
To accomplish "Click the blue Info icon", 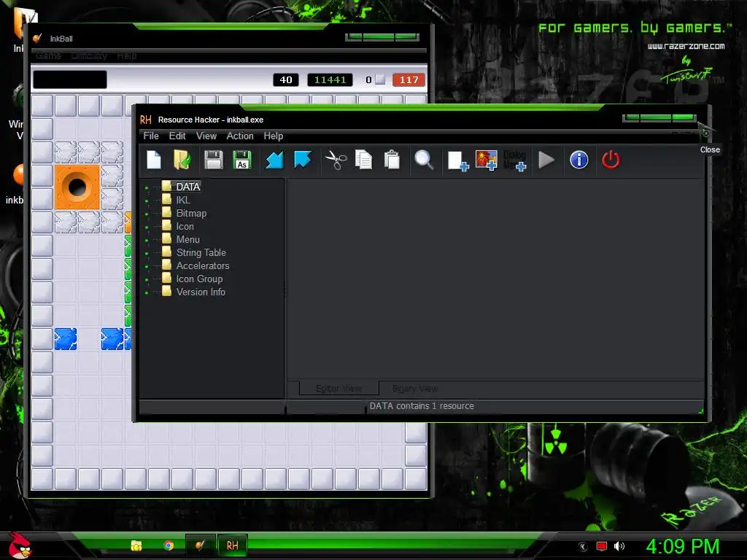I will pyautogui.click(x=578, y=160).
